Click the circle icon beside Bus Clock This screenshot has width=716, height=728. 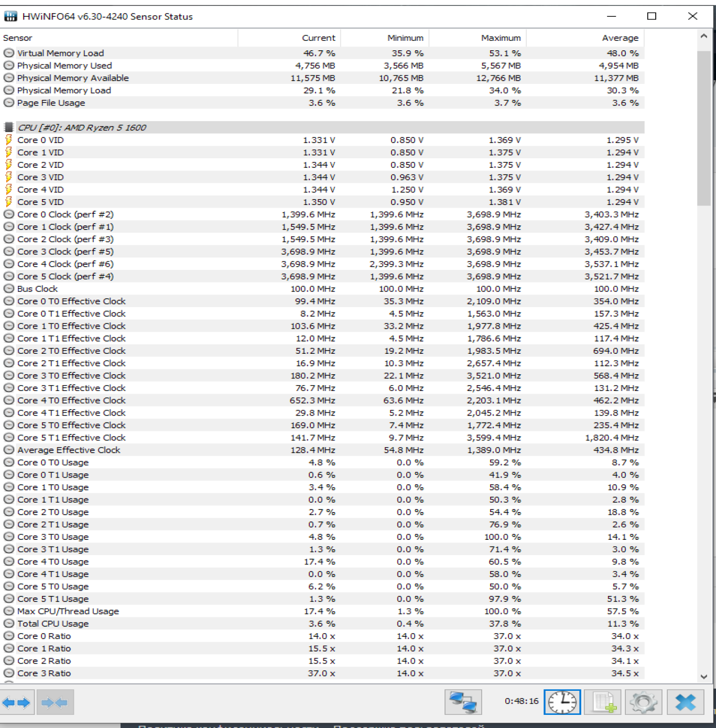tap(9, 289)
